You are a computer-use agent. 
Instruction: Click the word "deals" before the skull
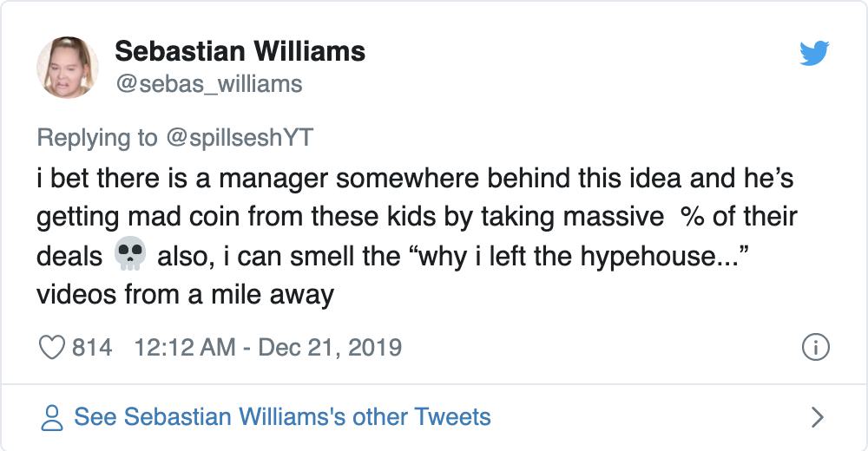69,256
